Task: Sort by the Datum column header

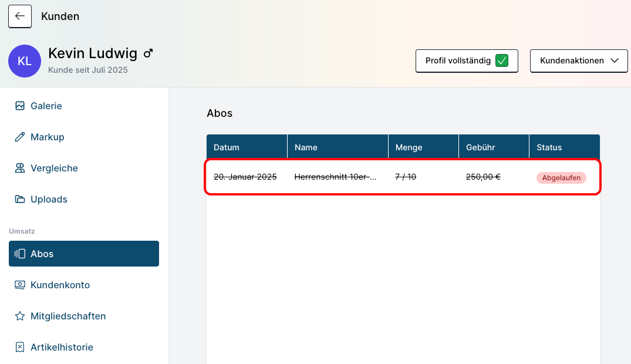Action: 227,147
